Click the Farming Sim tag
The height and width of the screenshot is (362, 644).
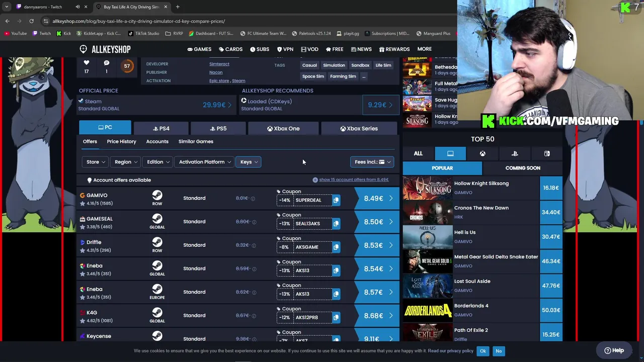click(x=343, y=76)
